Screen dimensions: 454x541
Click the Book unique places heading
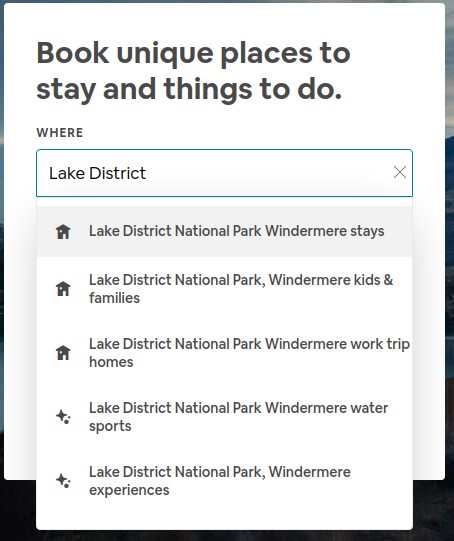[193, 71]
